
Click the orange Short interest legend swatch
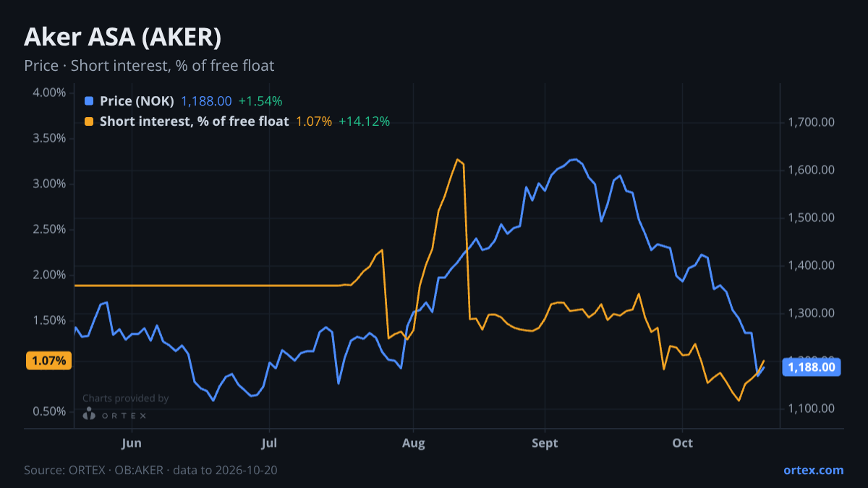(89, 121)
